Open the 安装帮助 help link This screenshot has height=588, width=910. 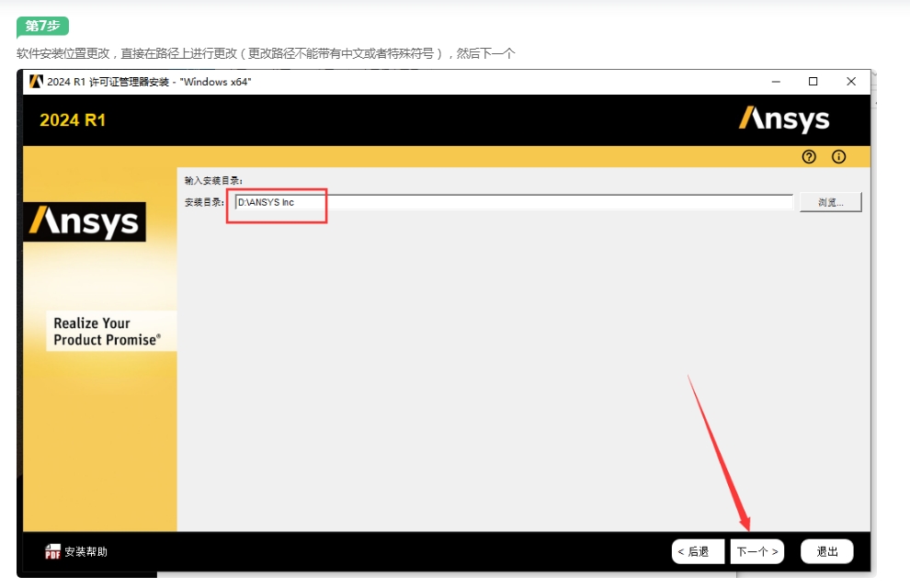point(85,551)
